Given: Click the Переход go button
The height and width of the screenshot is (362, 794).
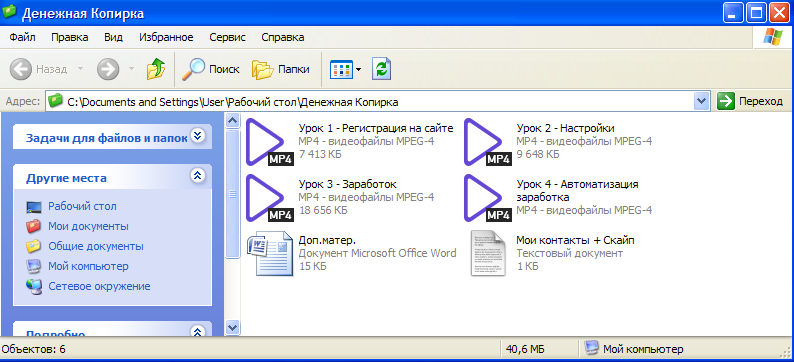Looking at the screenshot, I should click(750, 101).
